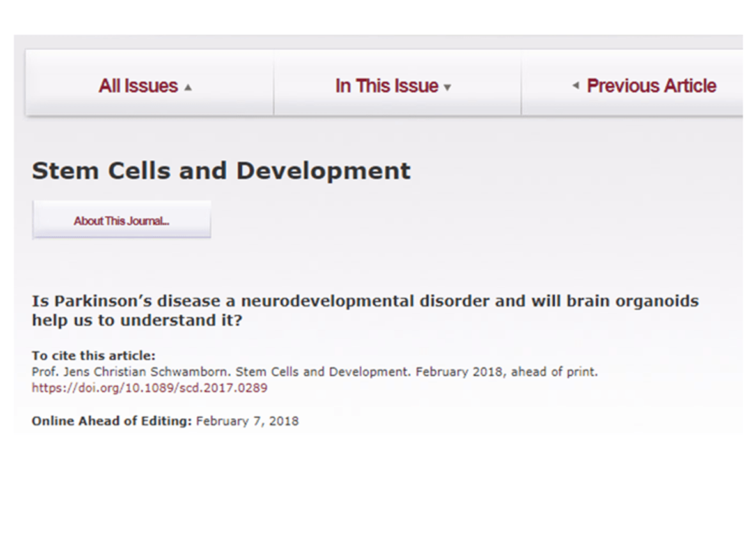Viewport: 756px width, 548px height.
Task: Click the left arrow before Previous Article
Action: point(575,86)
